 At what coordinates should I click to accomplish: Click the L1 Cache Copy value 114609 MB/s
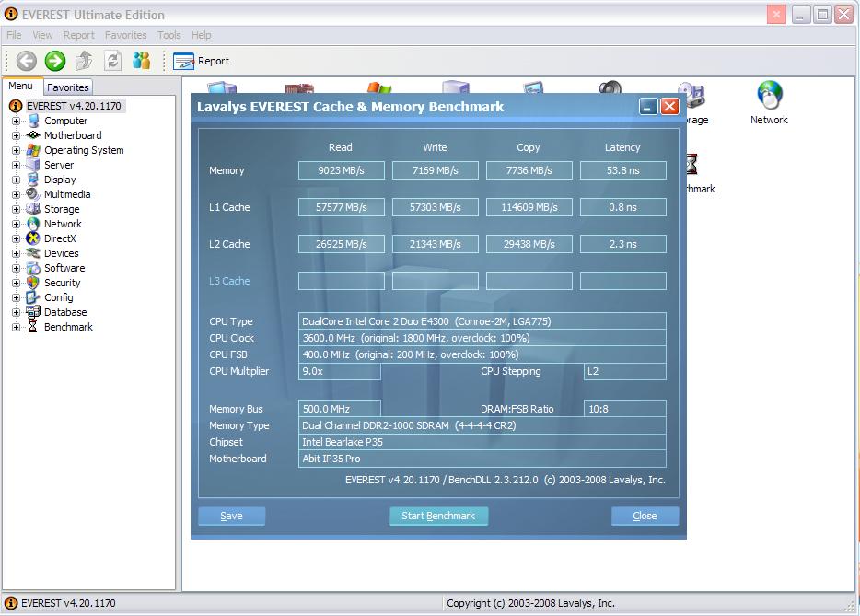click(529, 207)
